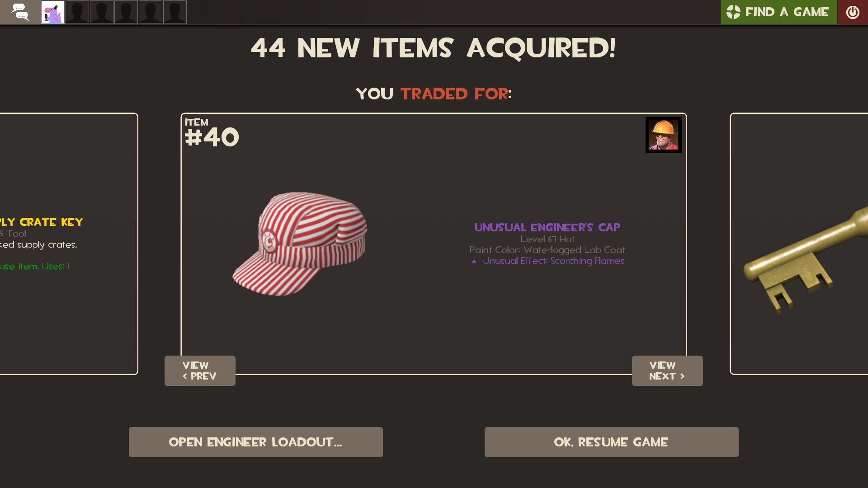Click the Item #40 label

coord(212,133)
